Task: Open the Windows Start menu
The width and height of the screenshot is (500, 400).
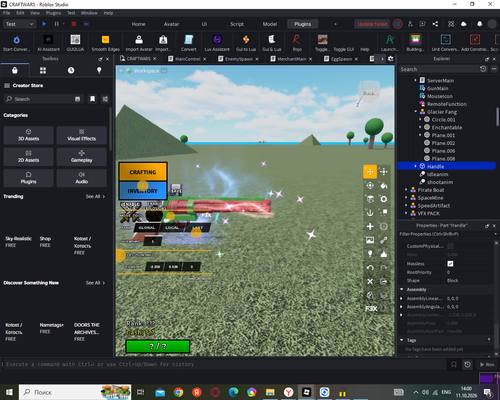Action: point(9,392)
